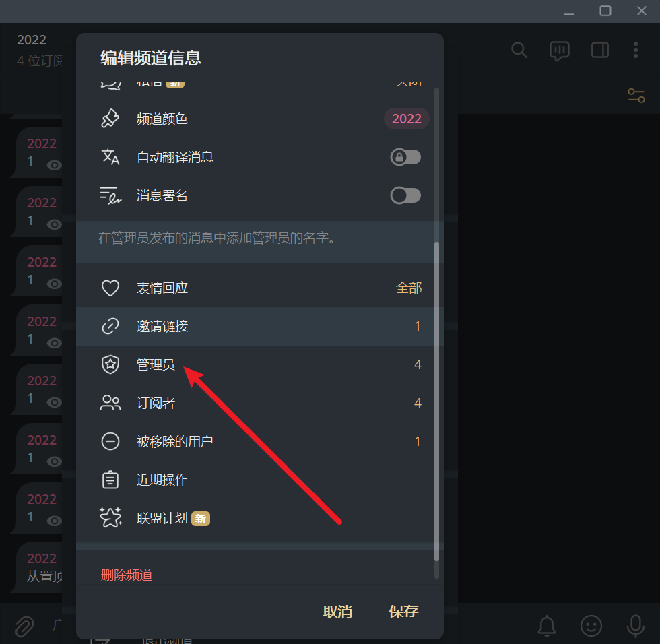
Task: Click the 2022 channel color badge
Action: click(407, 119)
